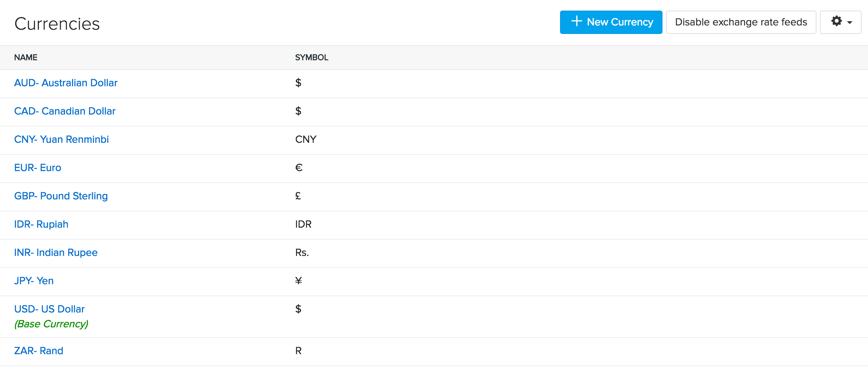Open the settings gear icon menu

pos(836,22)
